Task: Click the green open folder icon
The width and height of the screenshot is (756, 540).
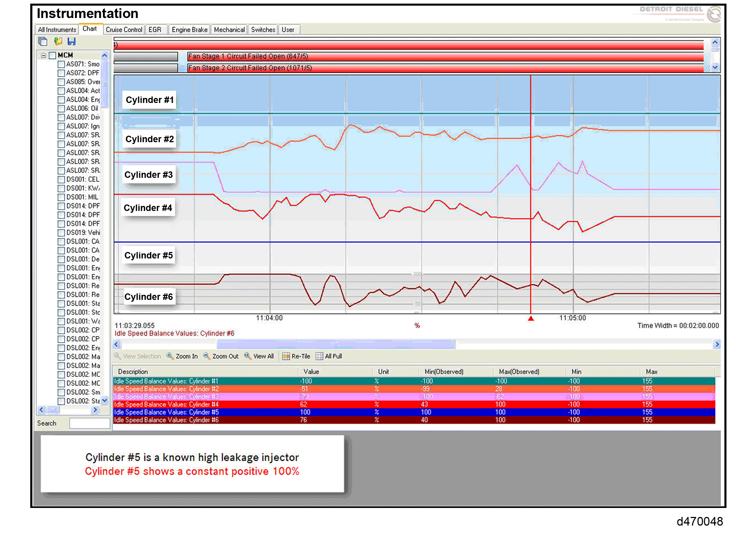Action: point(58,42)
